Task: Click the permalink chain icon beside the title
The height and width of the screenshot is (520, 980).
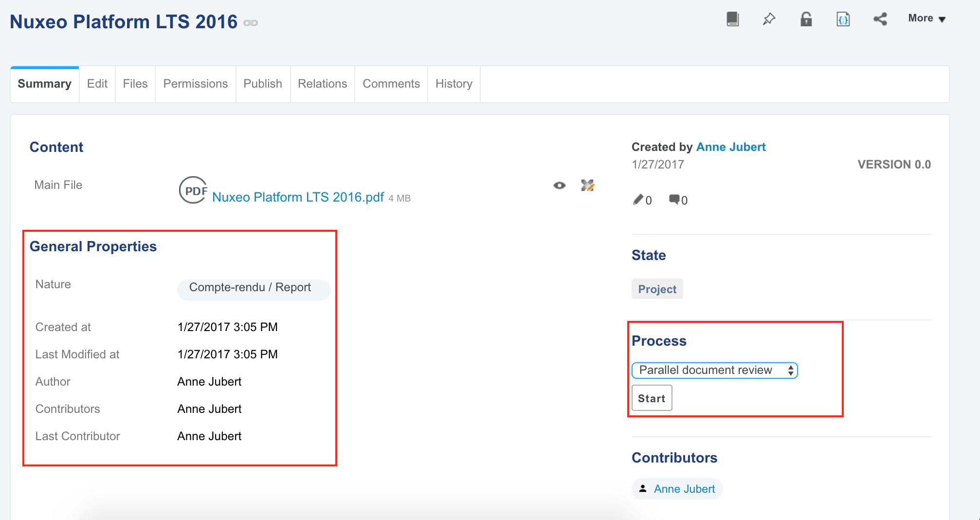Action: pos(251,23)
